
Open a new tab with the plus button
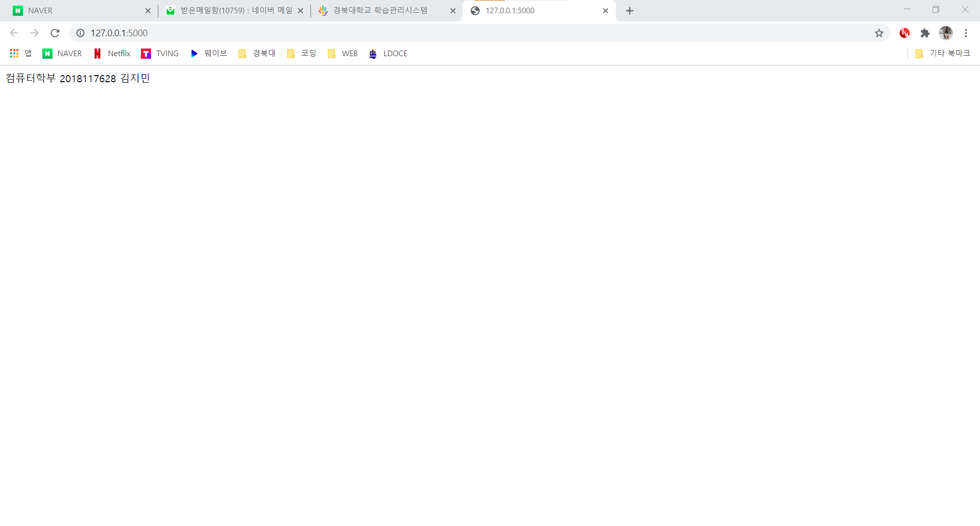[629, 10]
